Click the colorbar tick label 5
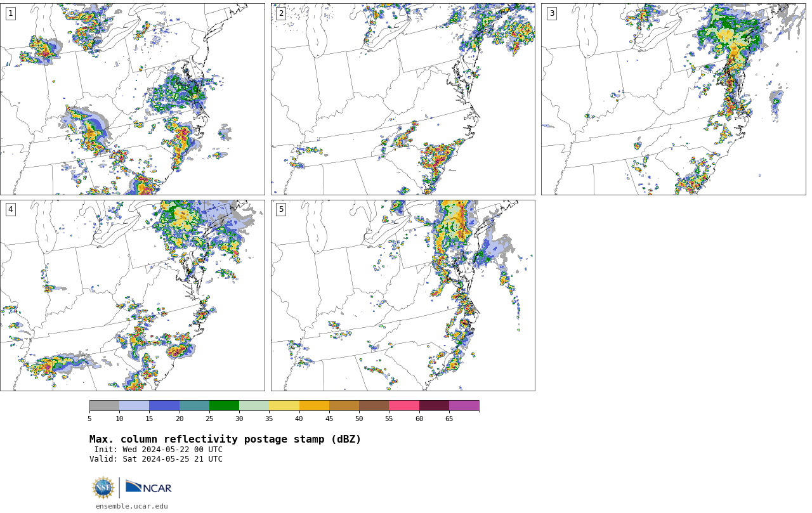Image resolution: width=812 pixels, height=513 pixels. pos(89,419)
